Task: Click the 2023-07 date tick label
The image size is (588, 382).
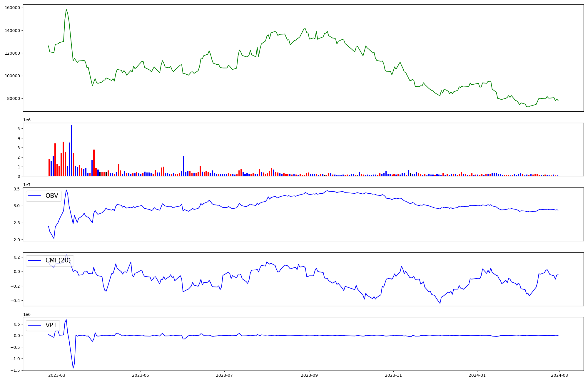Action: [224, 375]
